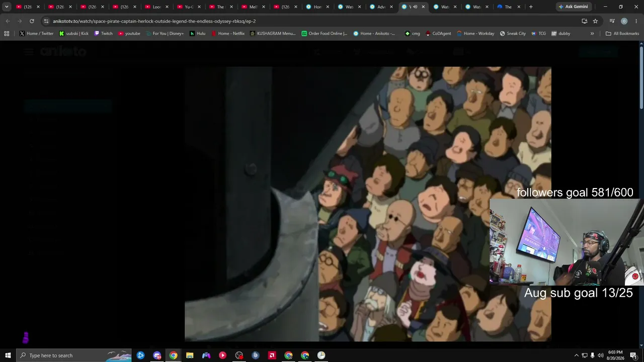Open the Windows notification center
Viewport: 644px width, 362px height.
[633, 355]
